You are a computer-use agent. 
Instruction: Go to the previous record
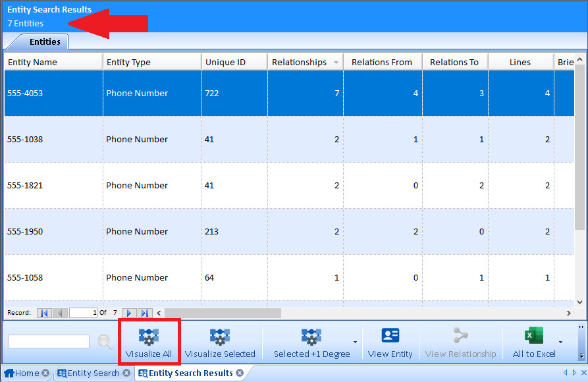click(60, 313)
